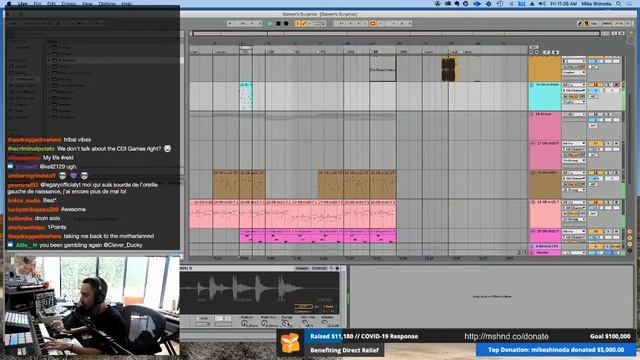
Task: Click the streamer webcam thumbnail
Action: click(92, 306)
